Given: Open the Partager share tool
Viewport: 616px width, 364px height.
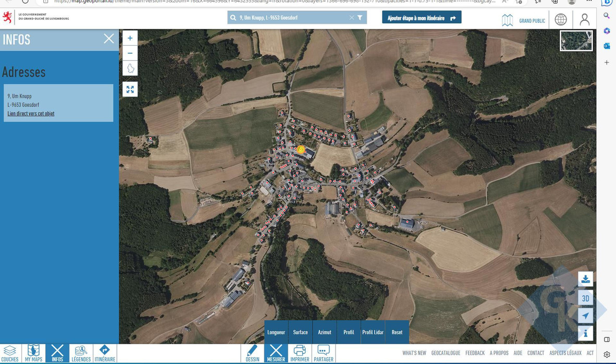Looking at the screenshot, I should click(324, 353).
